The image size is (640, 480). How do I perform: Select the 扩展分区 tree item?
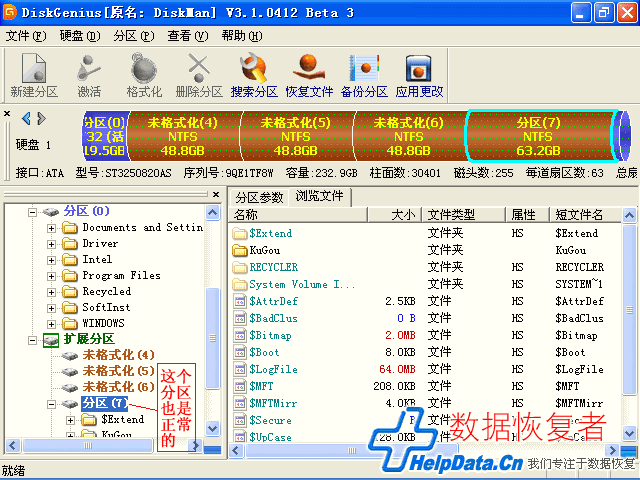[89, 339]
